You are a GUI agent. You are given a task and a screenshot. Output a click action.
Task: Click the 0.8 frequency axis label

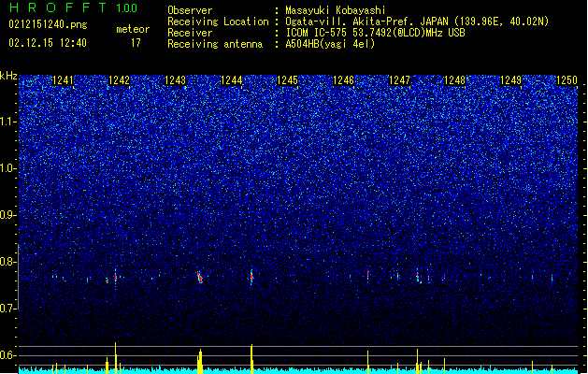[7, 262]
